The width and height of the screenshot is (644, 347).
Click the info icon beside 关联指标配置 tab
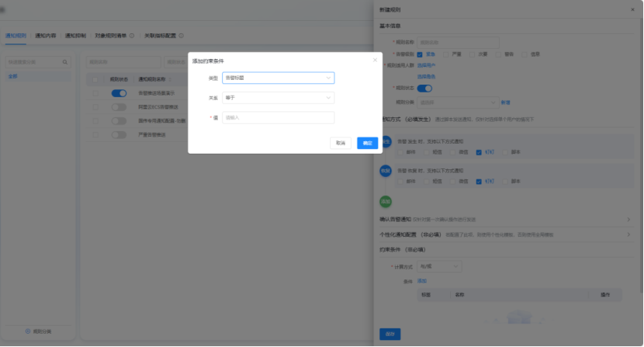(x=181, y=36)
